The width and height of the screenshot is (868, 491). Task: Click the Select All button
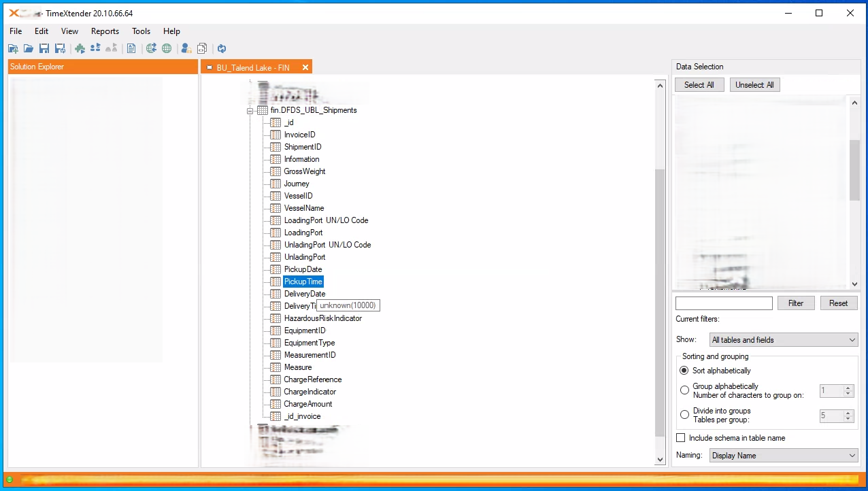click(699, 85)
